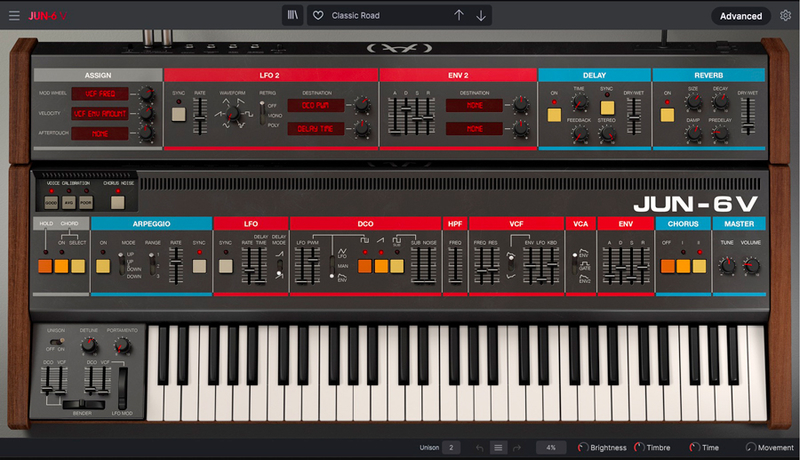Adjust the Timbre macro knob

click(639, 447)
